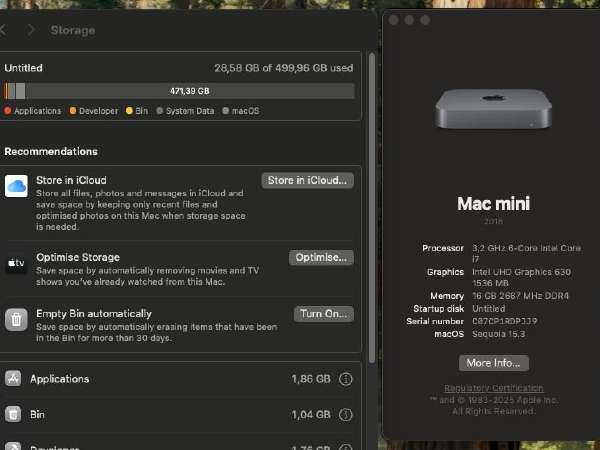Click the storage usage bar showing 471,39 GB
This screenshot has height=450, width=600.
click(179, 91)
